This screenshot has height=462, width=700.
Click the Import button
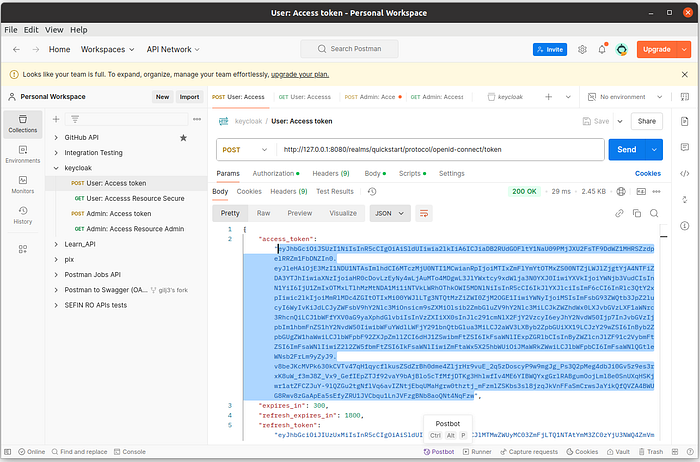189,97
